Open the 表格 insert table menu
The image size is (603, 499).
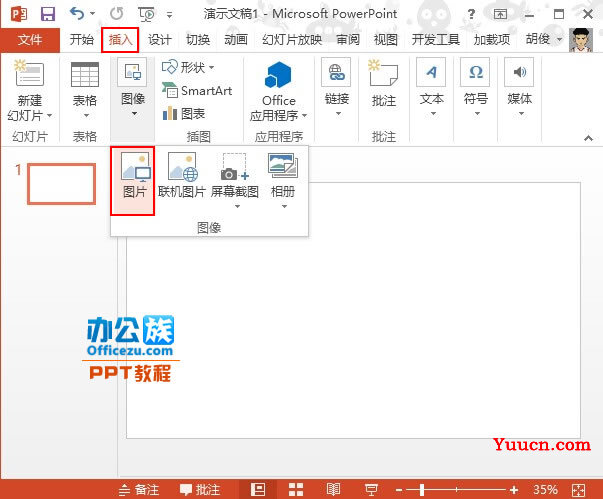pyautogui.click(x=85, y=90)
